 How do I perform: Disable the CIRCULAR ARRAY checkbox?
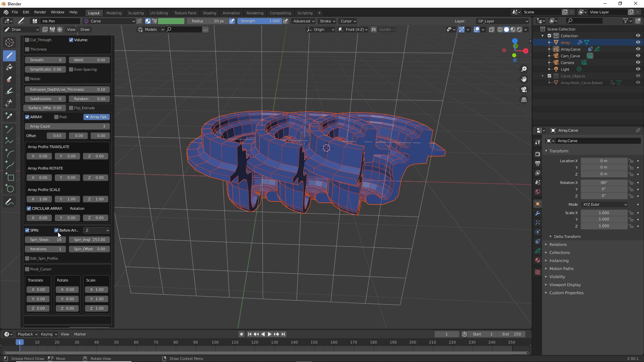coord(29,208)
